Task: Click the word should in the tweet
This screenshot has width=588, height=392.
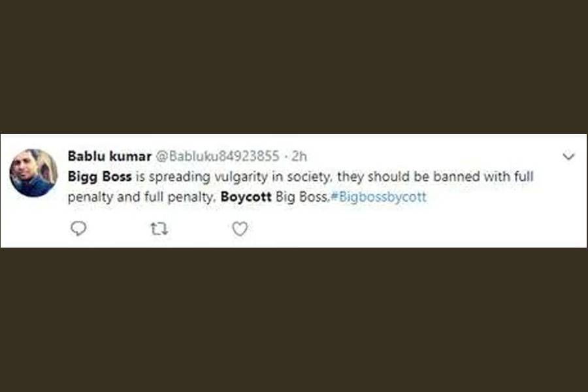Action: [387, 177]
